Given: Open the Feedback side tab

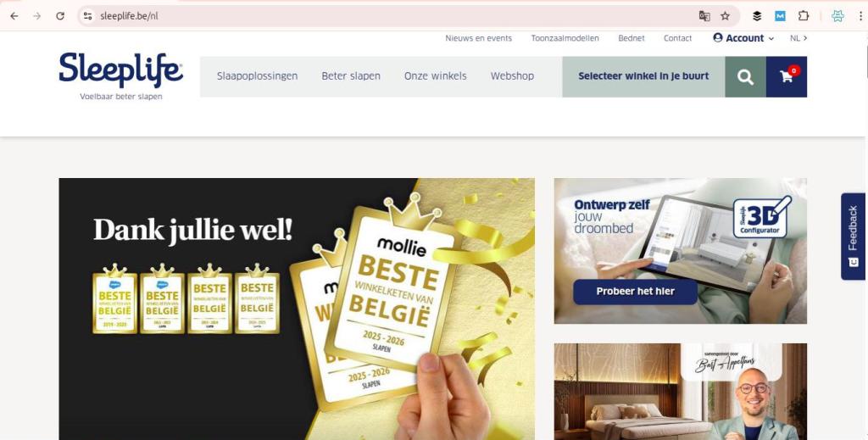Looking at the screenshot, I should [853, 237].
